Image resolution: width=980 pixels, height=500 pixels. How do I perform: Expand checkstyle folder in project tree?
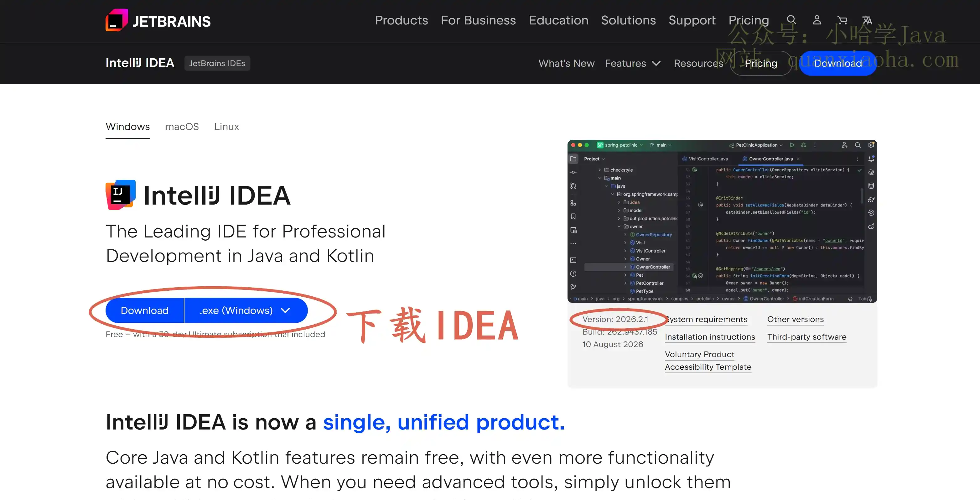click(x=599, y=170)
